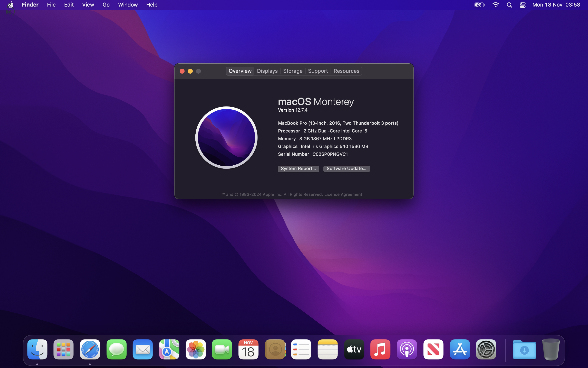
Task: Select the Overview tab
Action: point(240,71)
